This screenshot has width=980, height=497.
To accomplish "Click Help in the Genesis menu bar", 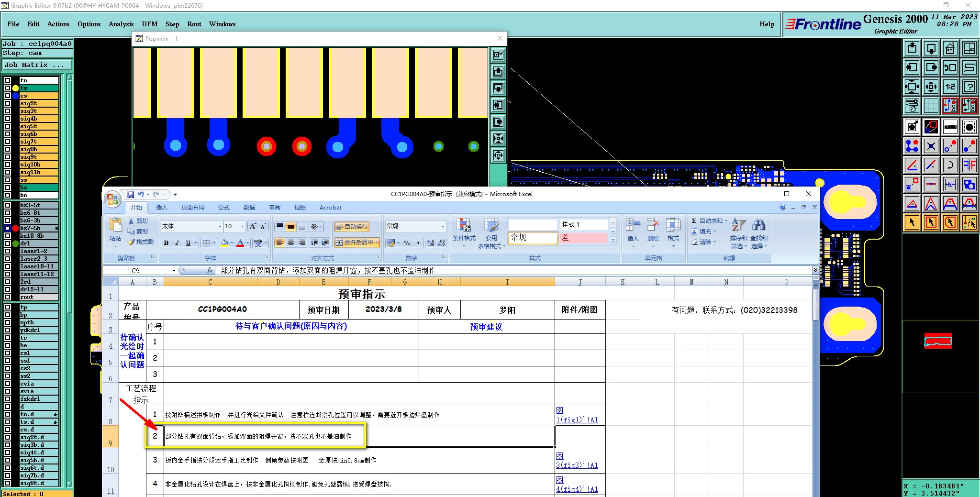I will [x=767, y=24].
